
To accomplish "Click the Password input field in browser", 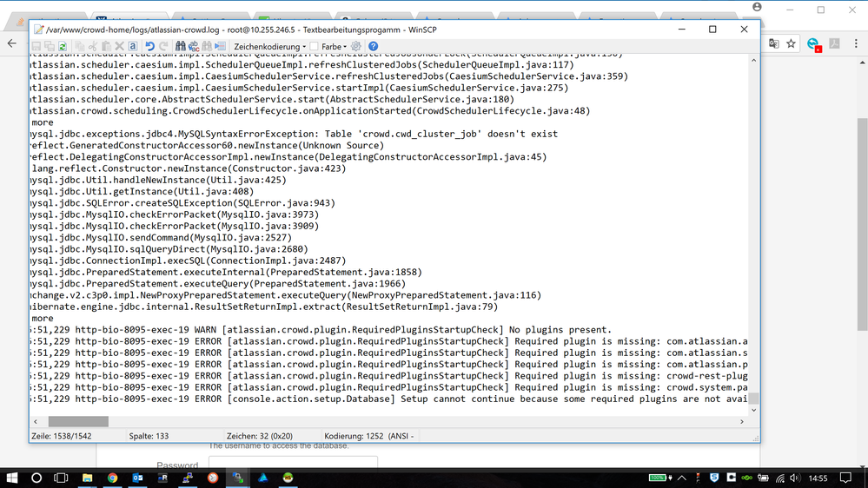I will coord(293,464).
